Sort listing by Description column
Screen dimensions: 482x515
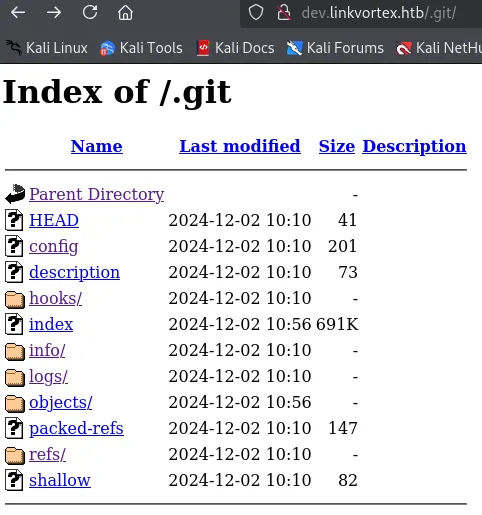414,146
